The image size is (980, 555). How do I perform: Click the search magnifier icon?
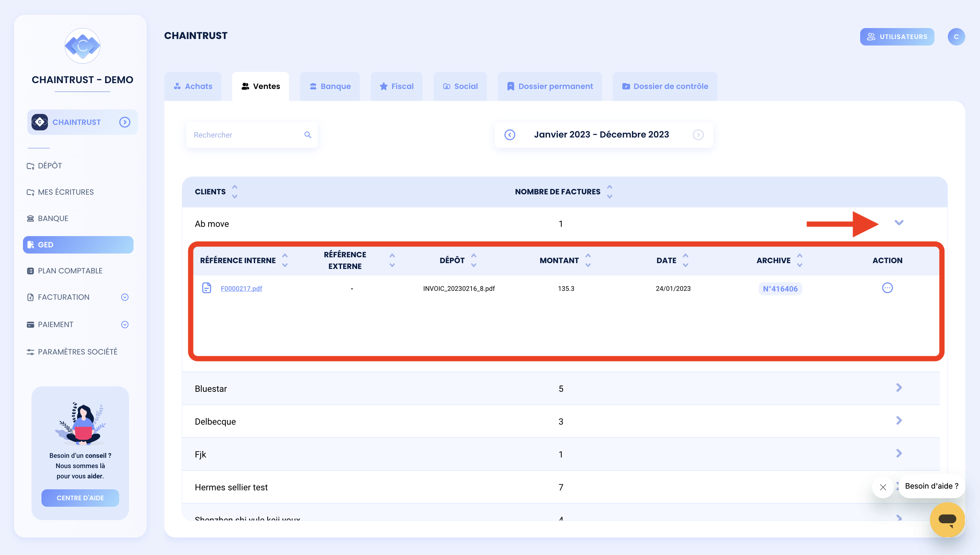coord(307,134)
